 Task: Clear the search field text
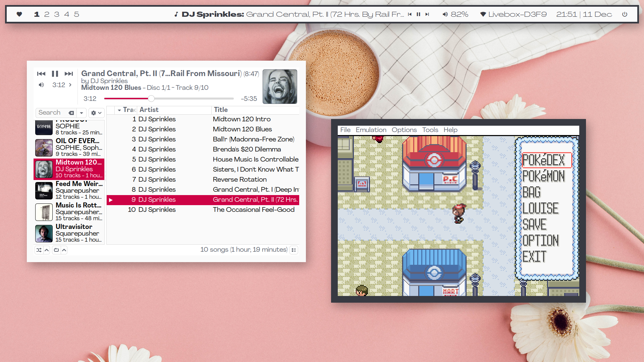[x=71, y=113]
